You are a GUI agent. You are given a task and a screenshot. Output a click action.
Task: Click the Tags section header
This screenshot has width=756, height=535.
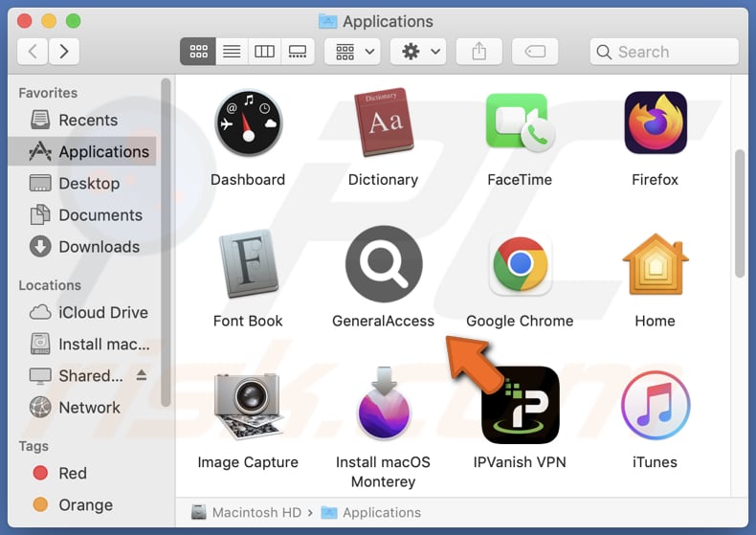[x=33, y=446]
